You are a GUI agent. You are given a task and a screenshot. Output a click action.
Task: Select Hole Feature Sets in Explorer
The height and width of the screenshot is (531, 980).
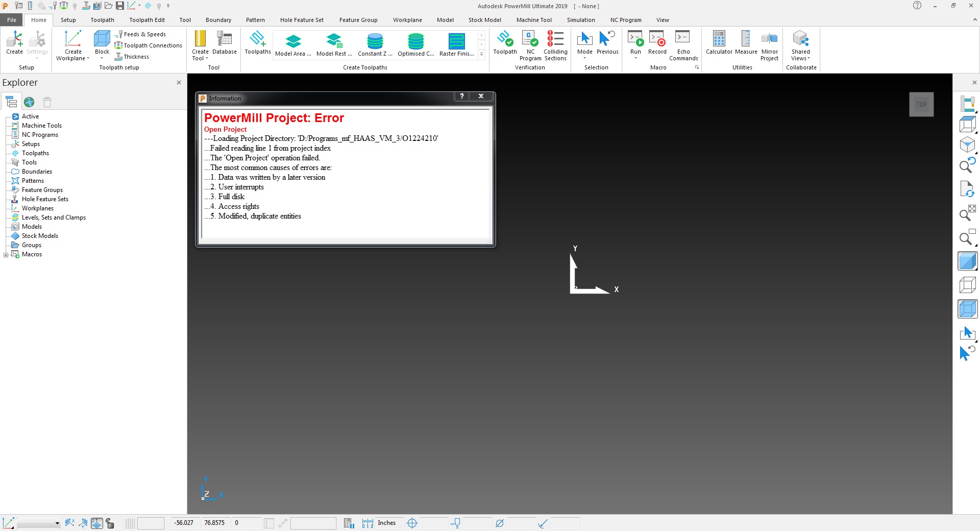coord(45,199)
